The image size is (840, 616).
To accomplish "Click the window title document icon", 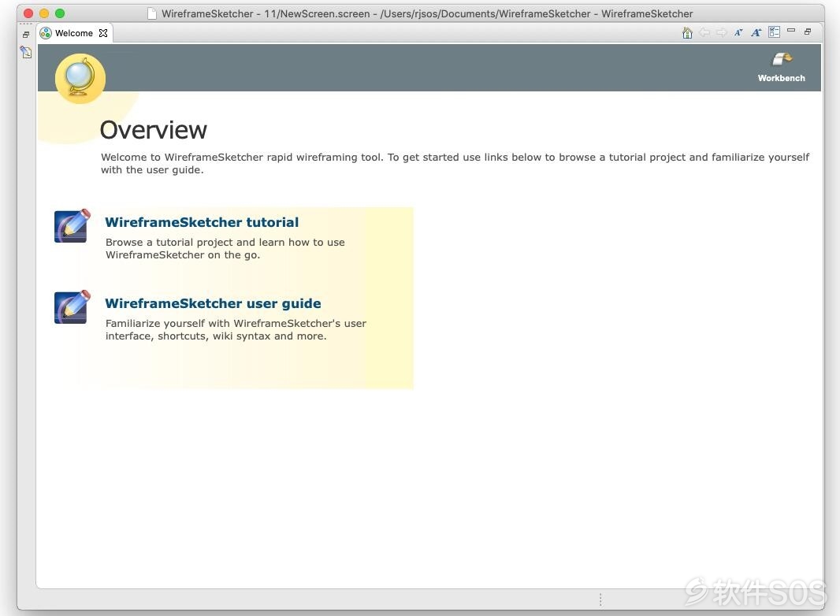I will click(153, 13).
